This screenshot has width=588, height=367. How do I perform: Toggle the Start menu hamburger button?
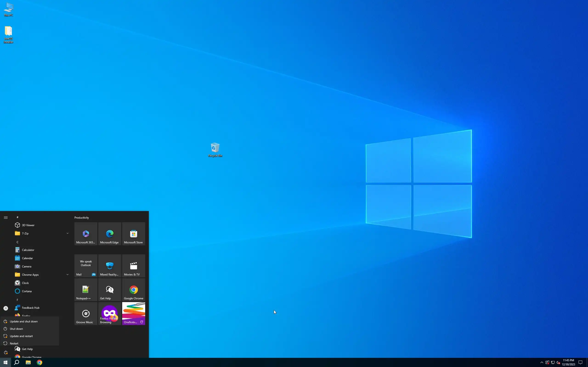6,217
